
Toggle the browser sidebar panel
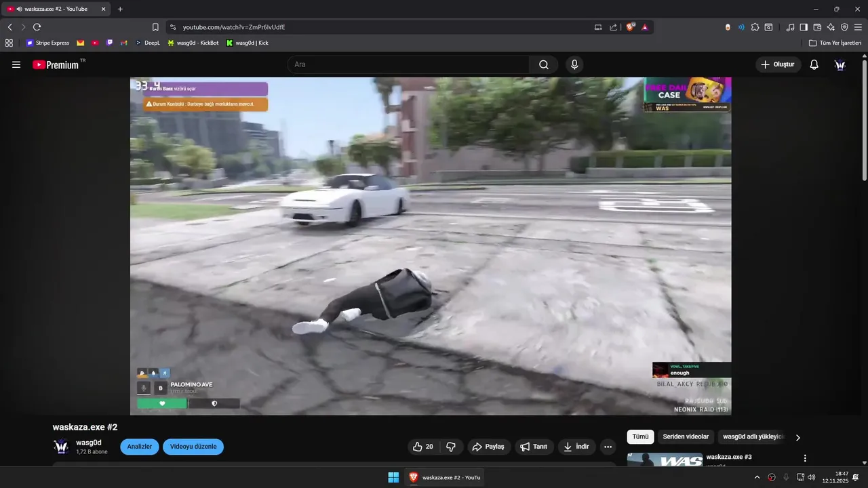coord(804,27)
